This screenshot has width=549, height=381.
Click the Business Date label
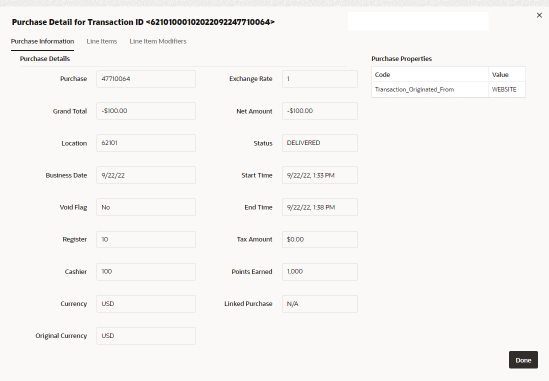(x=66, y=175)
